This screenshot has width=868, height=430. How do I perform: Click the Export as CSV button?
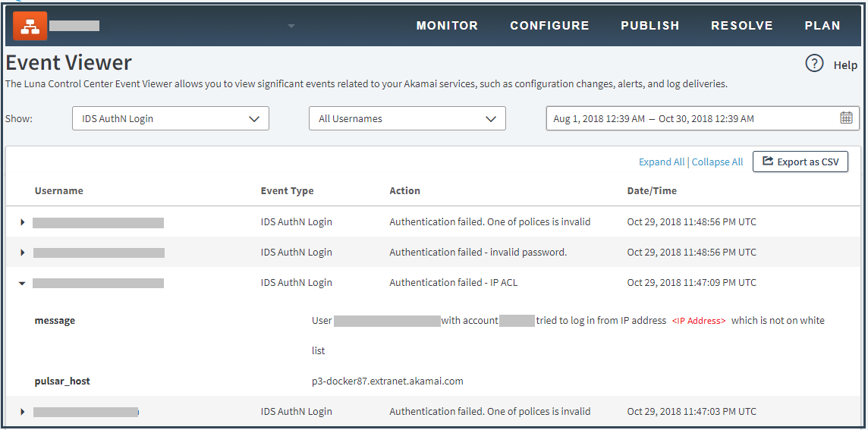coord(800,162)
